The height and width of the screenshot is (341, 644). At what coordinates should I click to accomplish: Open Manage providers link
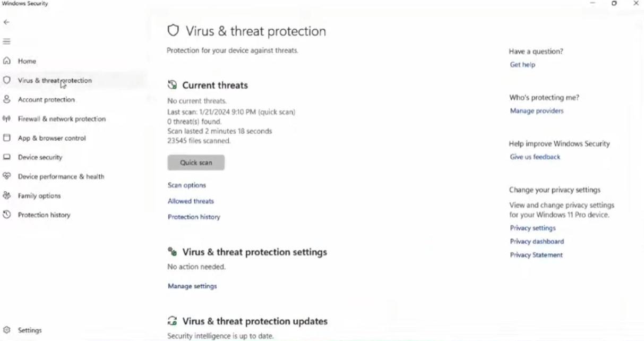[x=537, y=111]
